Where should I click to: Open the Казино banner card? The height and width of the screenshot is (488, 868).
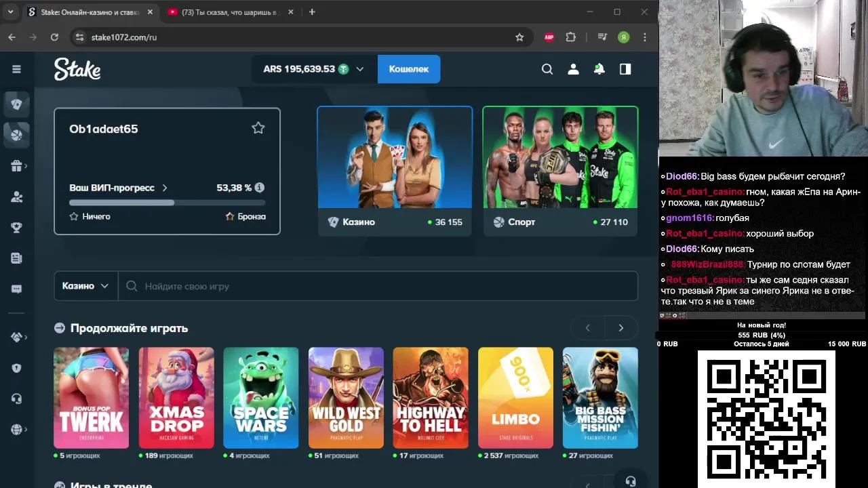coord(395,171)
